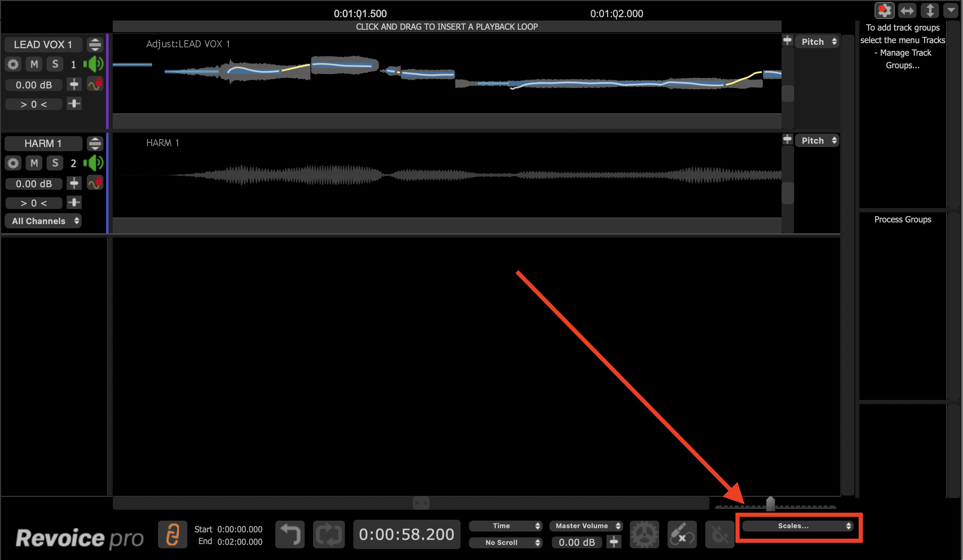Click the green speaker icon on HARM 1

pos(93,163)
